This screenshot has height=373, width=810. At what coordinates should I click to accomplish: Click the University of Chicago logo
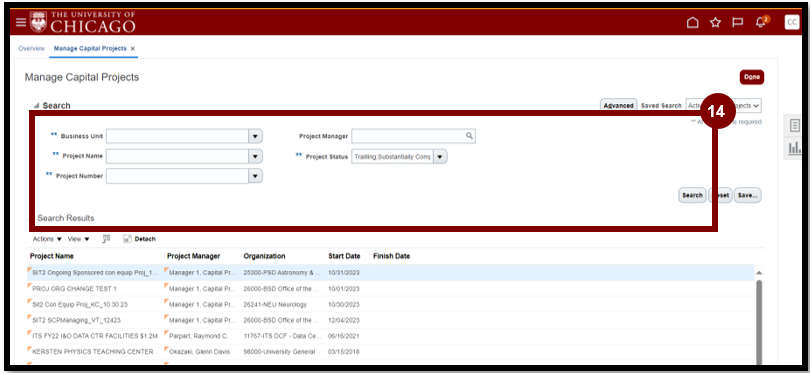(83, 22)
